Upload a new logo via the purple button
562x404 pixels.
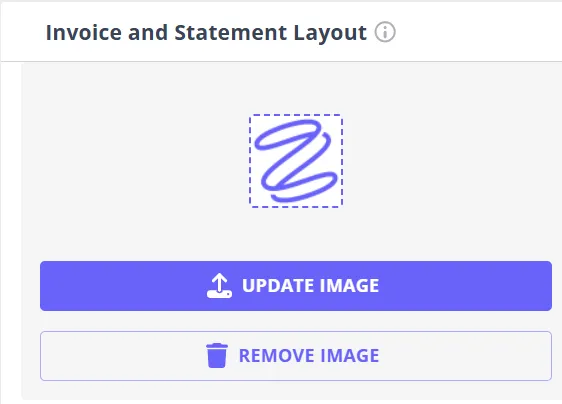[296, 286]
